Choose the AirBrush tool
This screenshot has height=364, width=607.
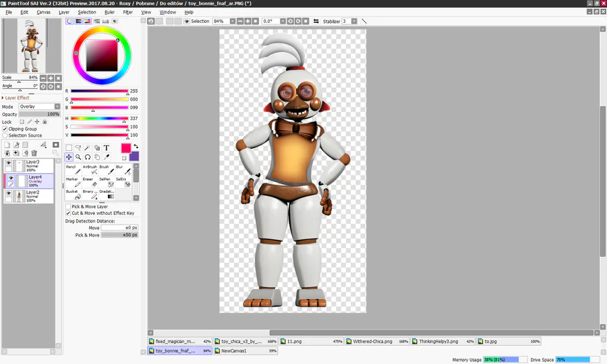pos(90,169)
